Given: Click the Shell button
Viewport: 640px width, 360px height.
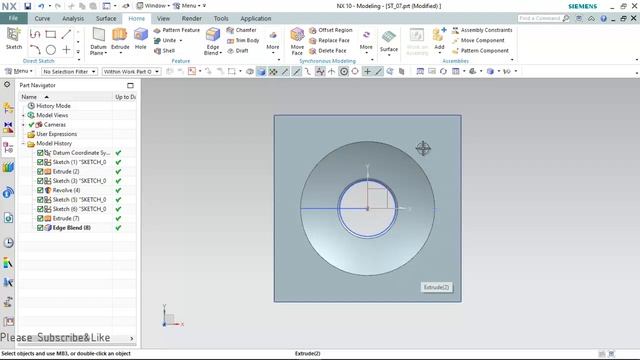Looking at the screenshot, I should point(164,51).
